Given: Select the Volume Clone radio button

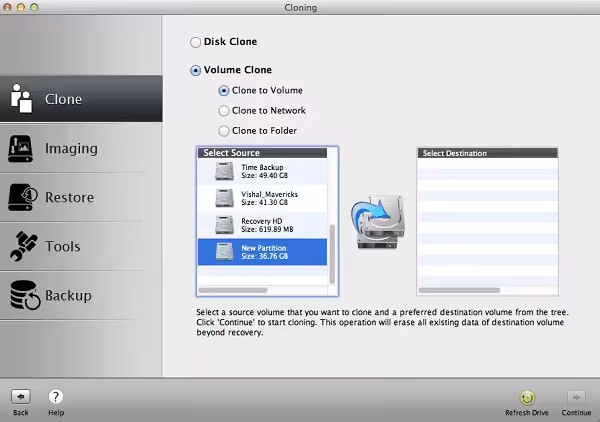Looking at the screenshot, I should click(x=196, y=70).
